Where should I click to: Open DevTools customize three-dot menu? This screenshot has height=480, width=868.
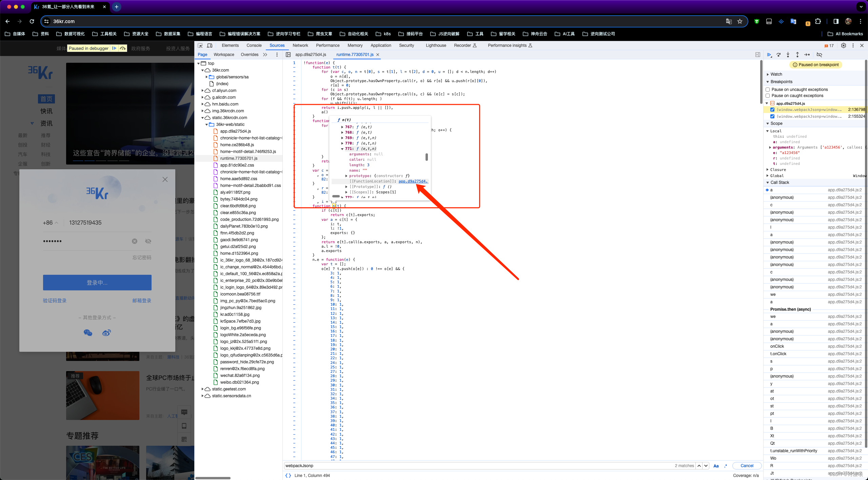click(853, 45)
